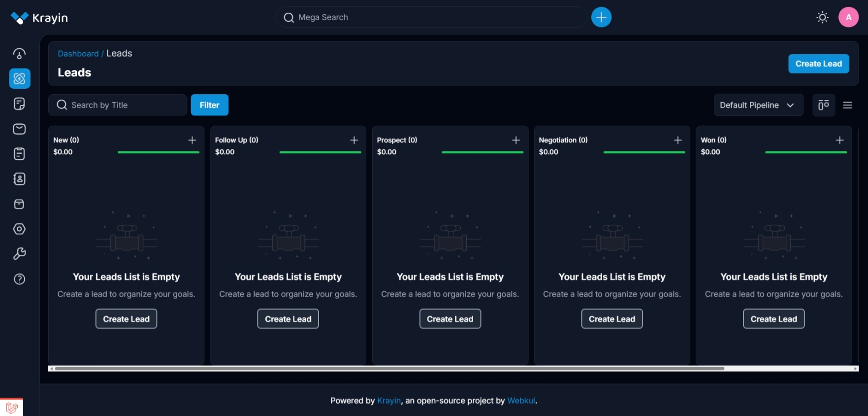Viewport: 868px width, 416px height.
Task: Open the Activities sidebar icon
Action: pos(19,154)
